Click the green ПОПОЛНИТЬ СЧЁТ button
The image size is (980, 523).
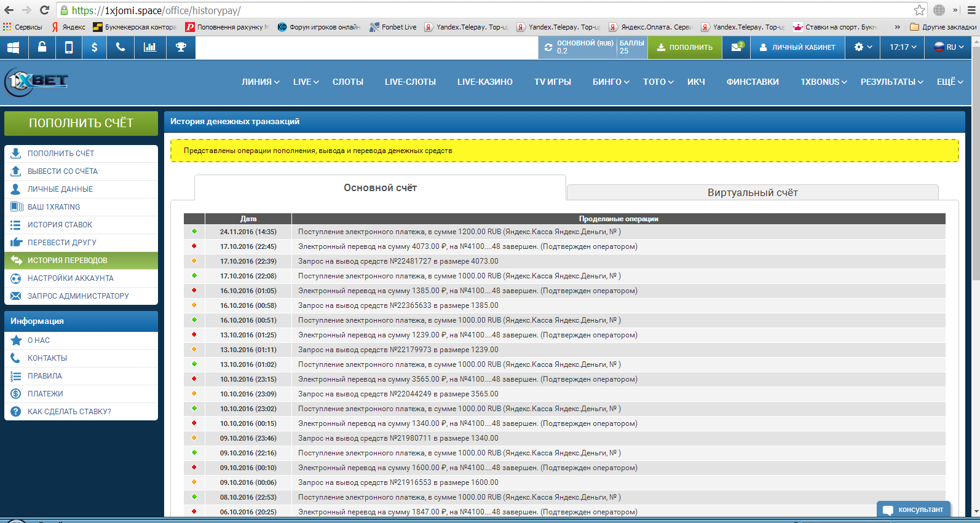pyautogui.click(x=81, y=123)
